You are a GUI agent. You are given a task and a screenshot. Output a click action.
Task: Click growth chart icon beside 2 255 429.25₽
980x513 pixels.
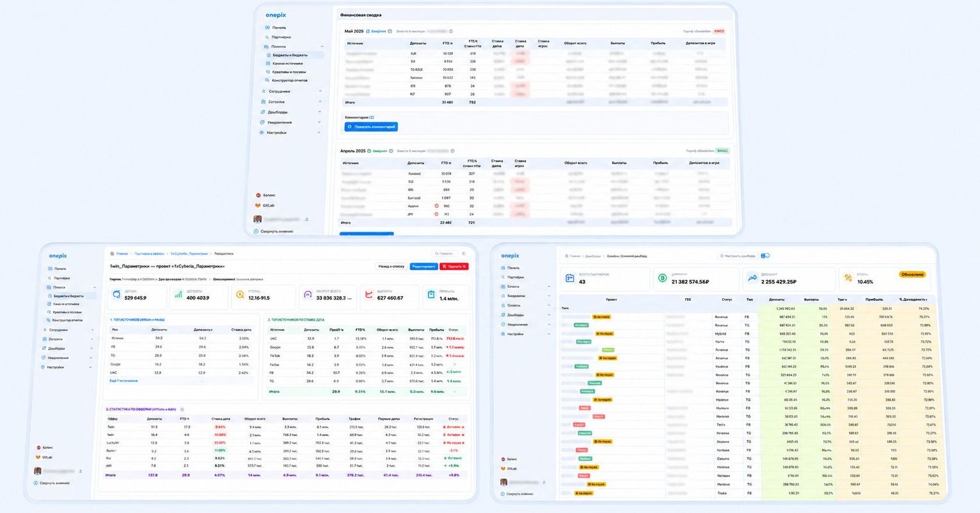(x=752, y=278)
